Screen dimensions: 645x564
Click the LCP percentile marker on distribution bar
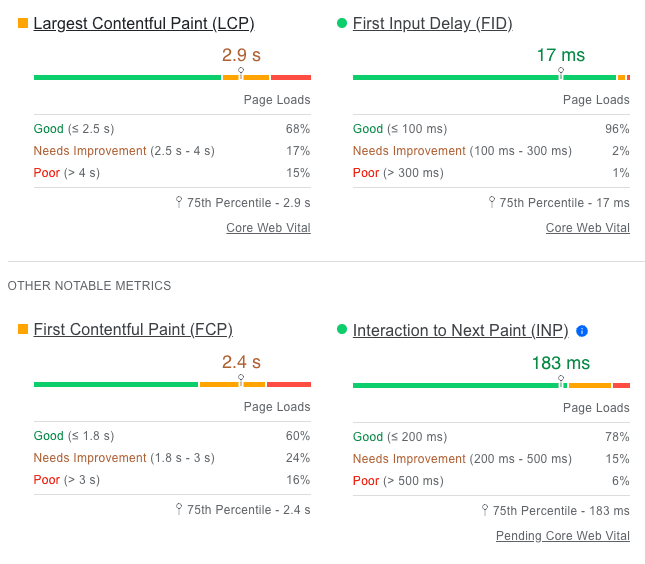click(241, 73)
